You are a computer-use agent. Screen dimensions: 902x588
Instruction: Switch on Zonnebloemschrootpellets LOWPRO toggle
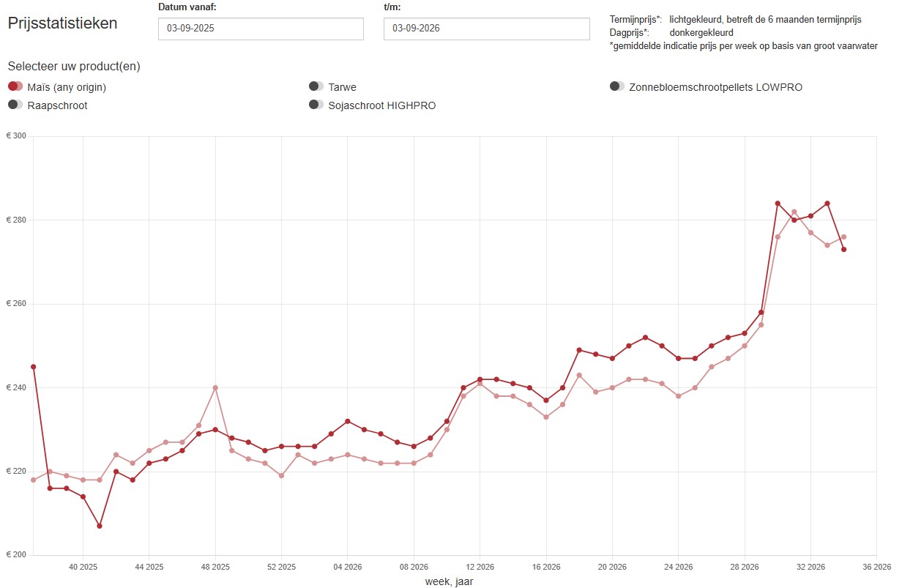[617, 86]
